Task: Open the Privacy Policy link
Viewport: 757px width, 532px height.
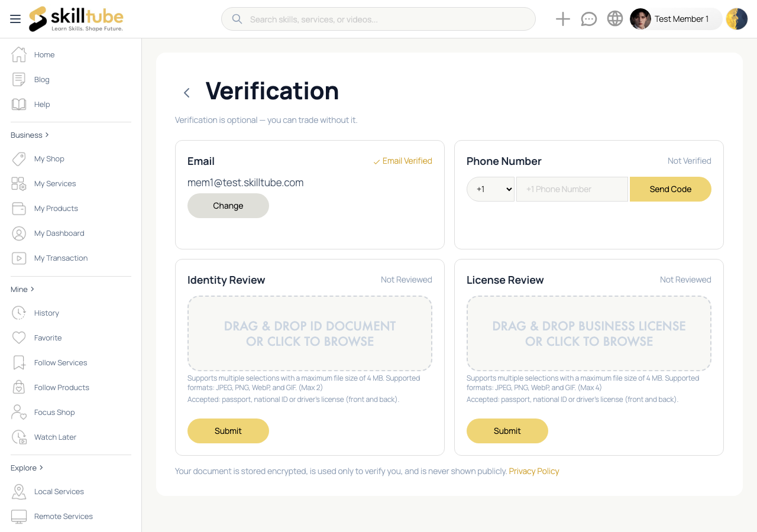Action: pos(534,471)
